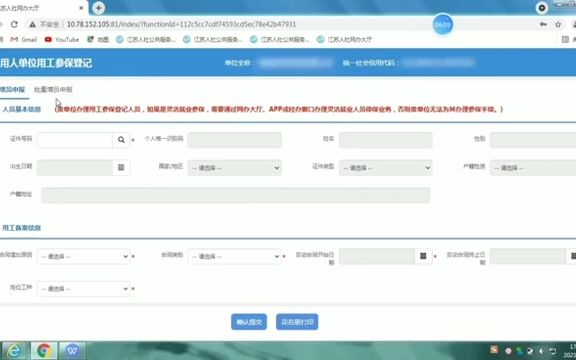This screenshot has height=360, width=576.
Task: Open Gmail bookmark
Action: [24, 39]
